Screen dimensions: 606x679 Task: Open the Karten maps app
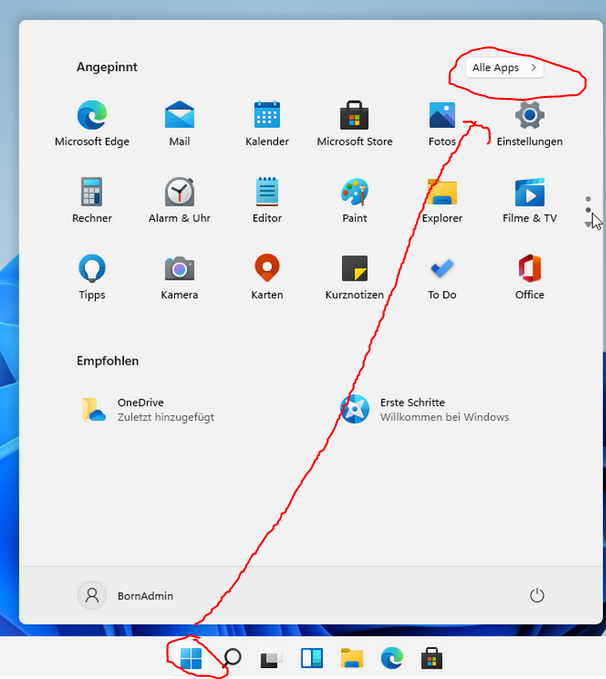coord(267,277)
